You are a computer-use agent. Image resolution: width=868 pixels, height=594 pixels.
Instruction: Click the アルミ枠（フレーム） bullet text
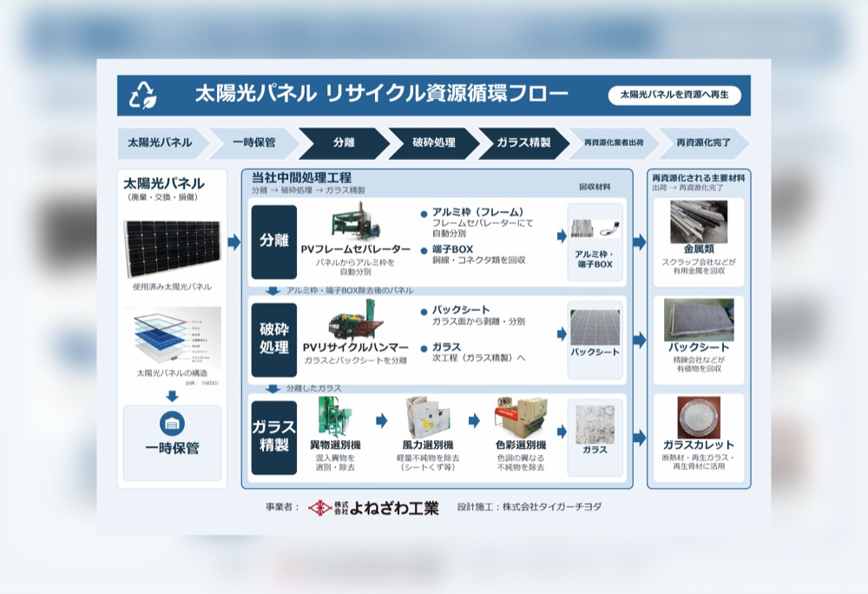[x=477, y=212]
